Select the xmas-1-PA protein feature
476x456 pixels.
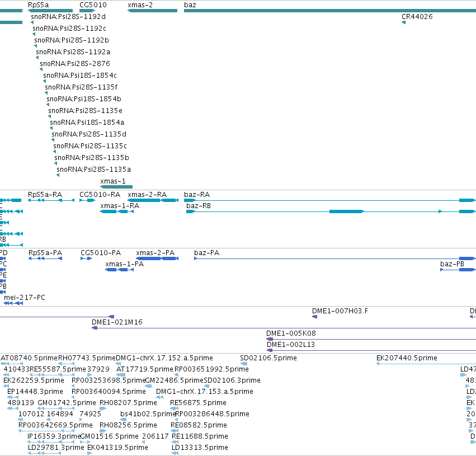tap(119, 270)
